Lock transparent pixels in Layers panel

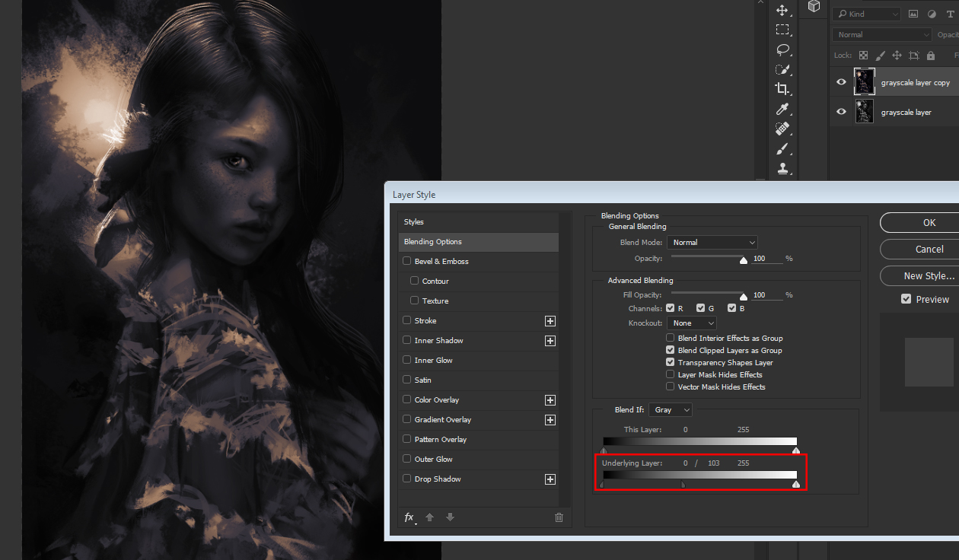click(863, 56)
